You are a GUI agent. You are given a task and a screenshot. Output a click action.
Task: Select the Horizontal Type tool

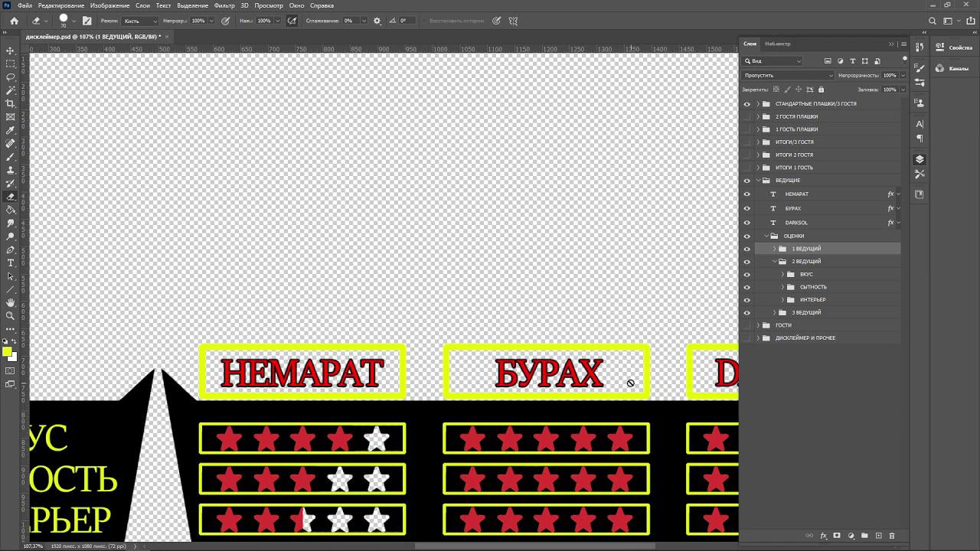point(11,262)
